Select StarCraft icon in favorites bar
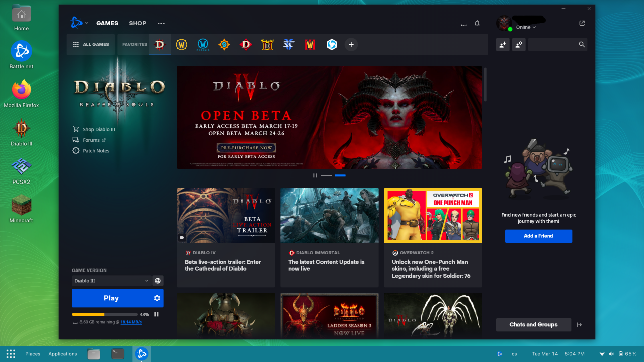 point(288,45)
